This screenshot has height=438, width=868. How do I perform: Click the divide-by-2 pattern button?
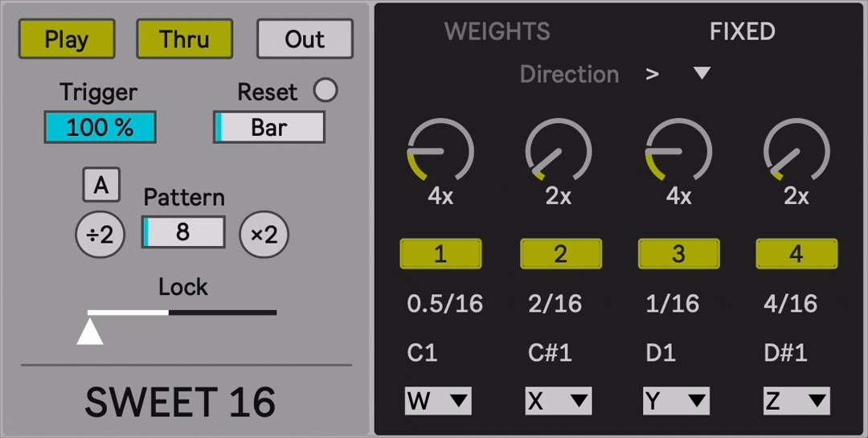coord(100,235)
